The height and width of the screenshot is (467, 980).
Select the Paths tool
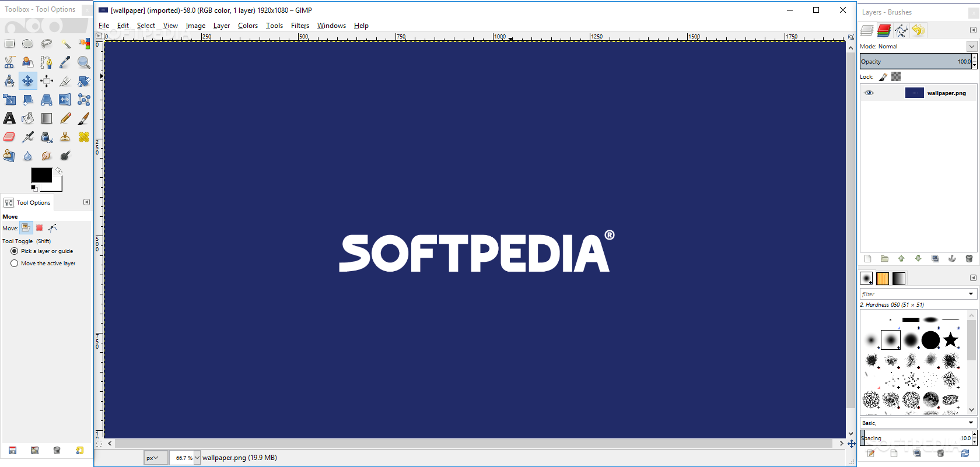[x=47, y=62]
